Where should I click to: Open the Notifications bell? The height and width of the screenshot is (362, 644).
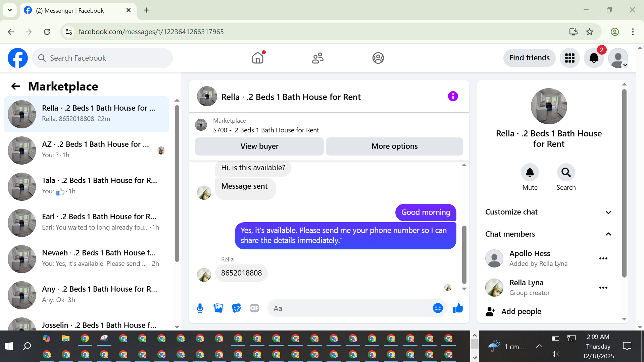tap(594, 58)
